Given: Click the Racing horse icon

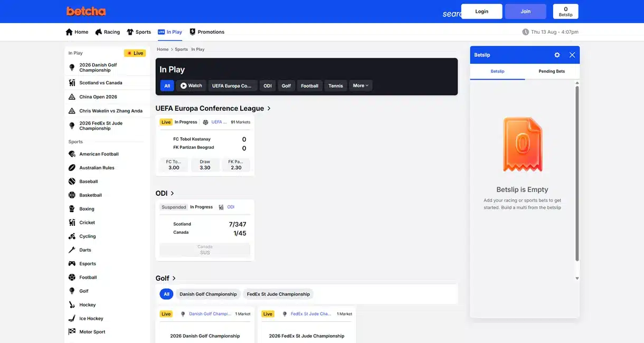Looking at the screenshot, I should pos(99,32).
